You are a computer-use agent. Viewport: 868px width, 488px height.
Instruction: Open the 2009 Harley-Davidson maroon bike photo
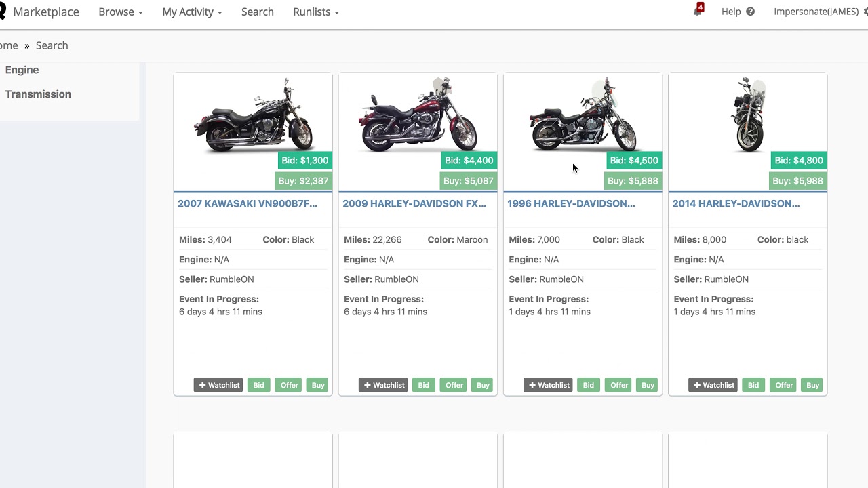coord(418,115)
